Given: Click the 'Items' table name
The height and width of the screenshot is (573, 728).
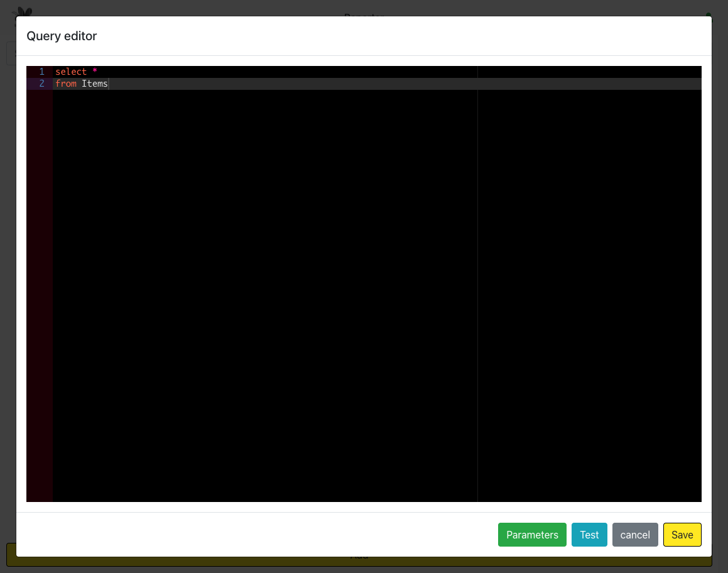Looking at the screenshot, I should coord(95,84).
